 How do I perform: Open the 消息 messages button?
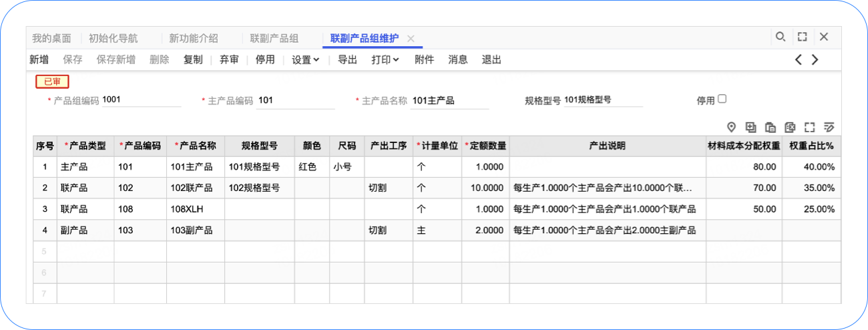click(458, 59)
